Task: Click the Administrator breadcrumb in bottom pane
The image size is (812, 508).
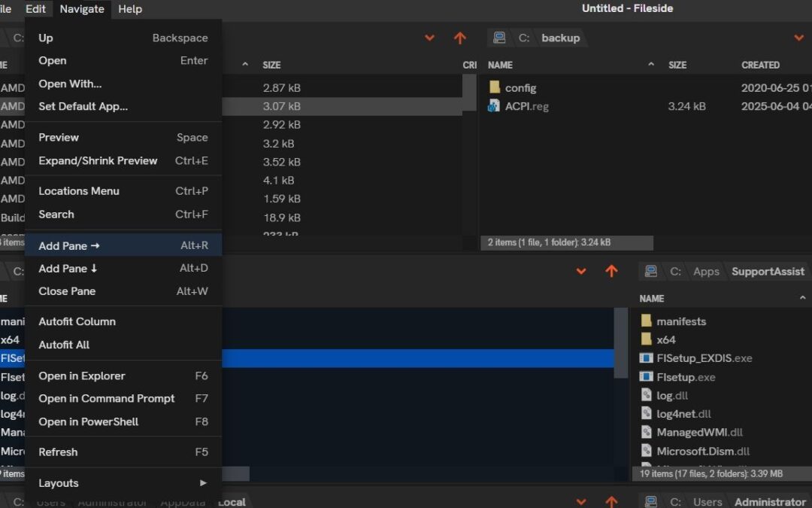Action: (x=769, y=502)
